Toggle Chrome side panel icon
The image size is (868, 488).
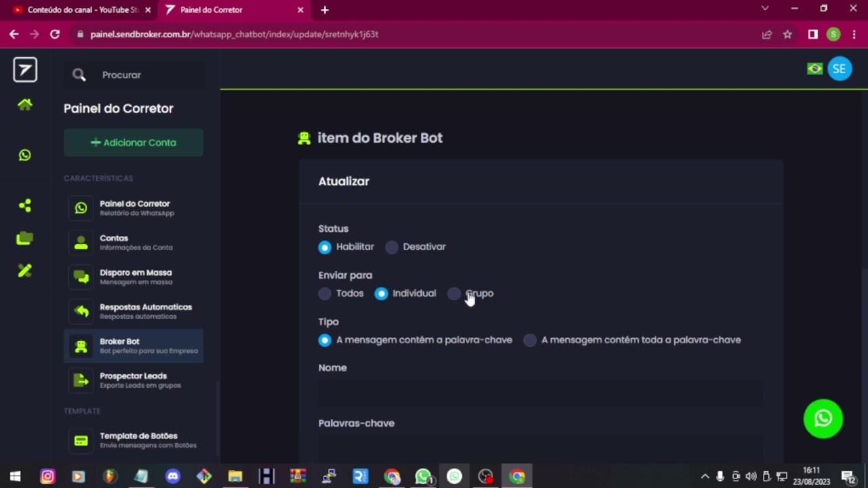tap(812, 34)
